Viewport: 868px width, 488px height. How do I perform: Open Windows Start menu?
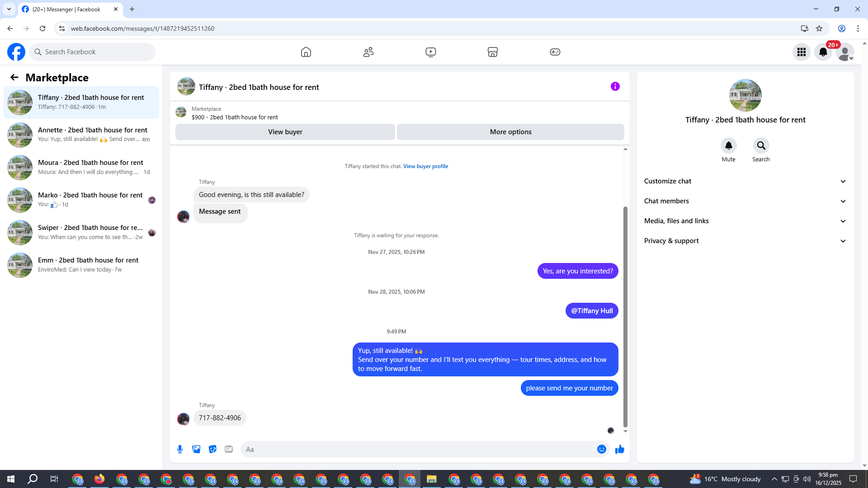click(11, 479)
